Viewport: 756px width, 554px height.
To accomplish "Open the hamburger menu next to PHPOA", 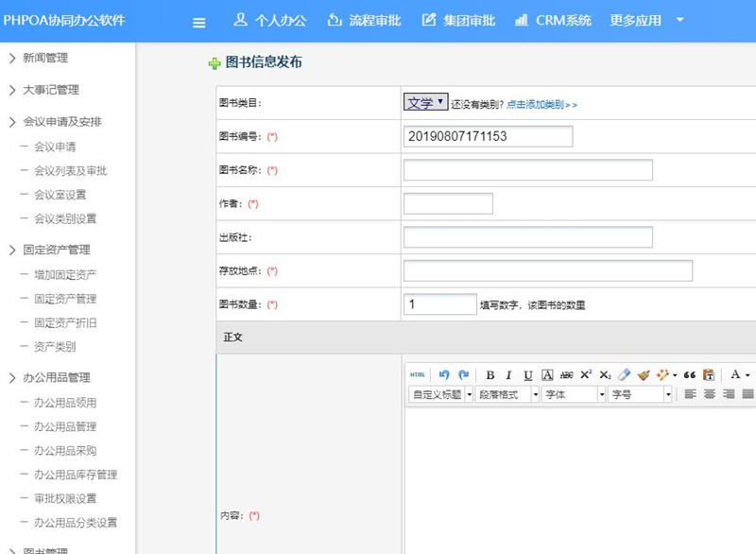I will 198,22.
